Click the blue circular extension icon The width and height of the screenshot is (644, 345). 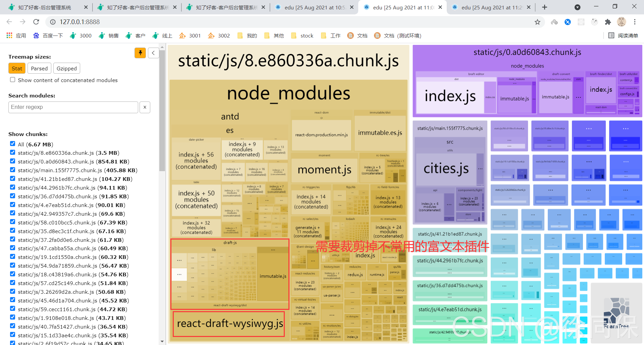click(x=568, y=22)
